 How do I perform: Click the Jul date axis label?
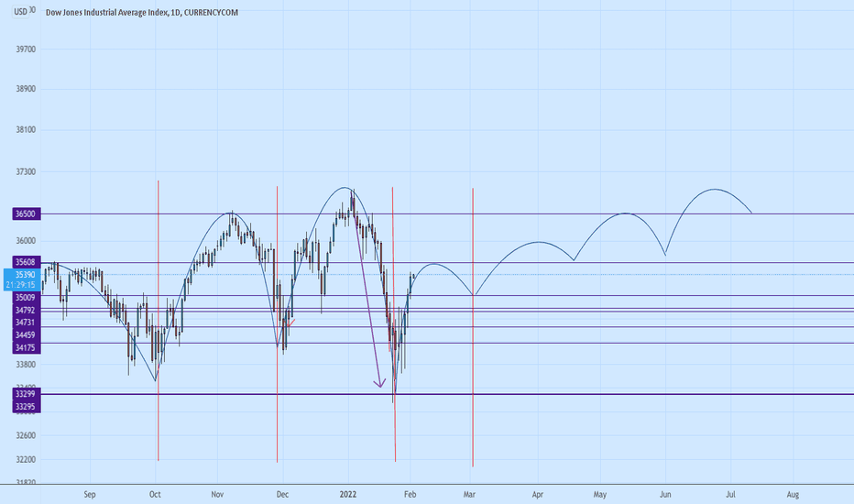coord(730,494)
